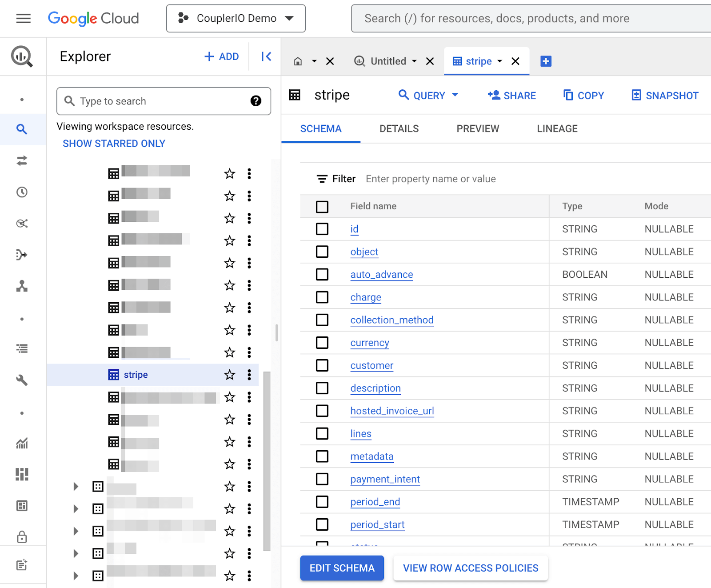Open more options for stripe table
The image size is (711, 588).
point(249,375)
